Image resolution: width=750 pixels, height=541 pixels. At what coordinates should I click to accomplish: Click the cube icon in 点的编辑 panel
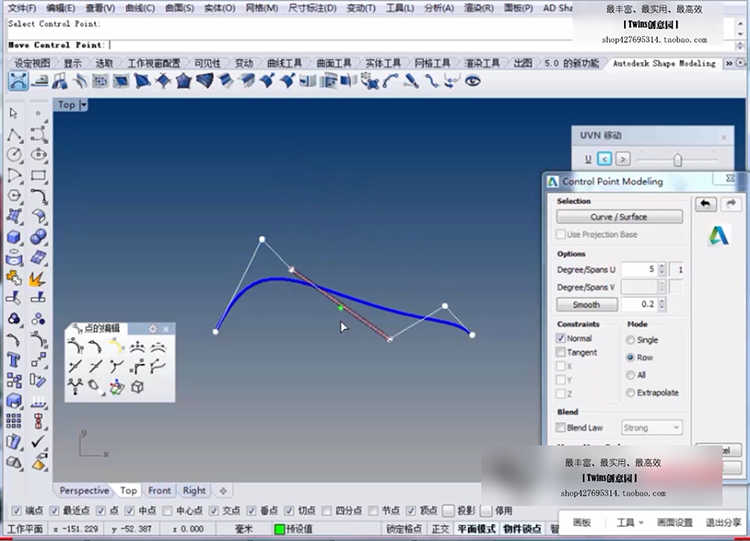137,386
